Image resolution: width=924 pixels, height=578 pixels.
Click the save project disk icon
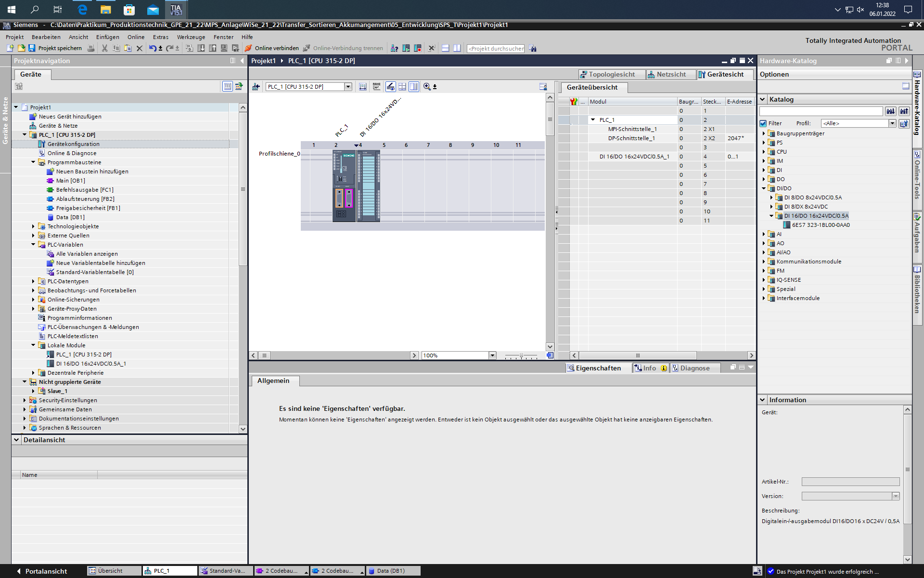(32, 48)
